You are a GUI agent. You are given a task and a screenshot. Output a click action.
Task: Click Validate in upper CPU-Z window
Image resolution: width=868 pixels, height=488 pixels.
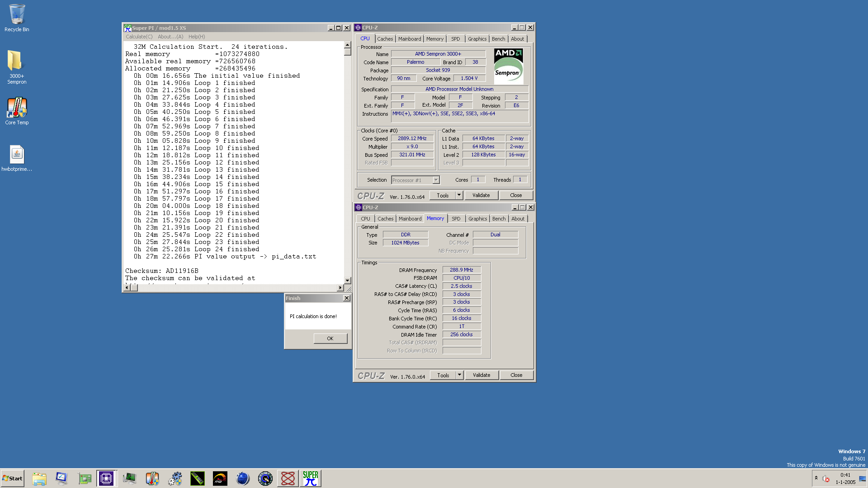click(481, 195)
